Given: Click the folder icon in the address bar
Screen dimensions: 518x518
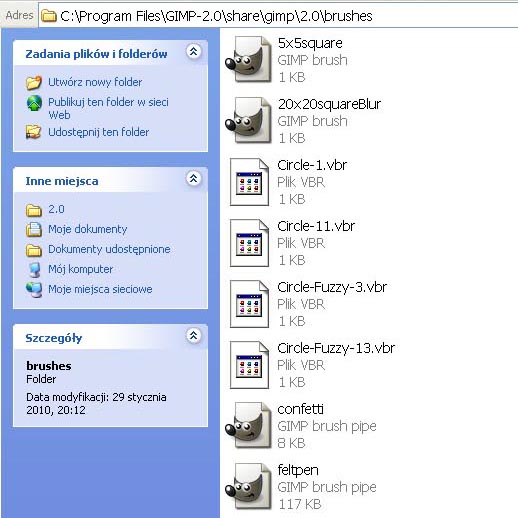Looking at the screenshot, I should (49, 16).
